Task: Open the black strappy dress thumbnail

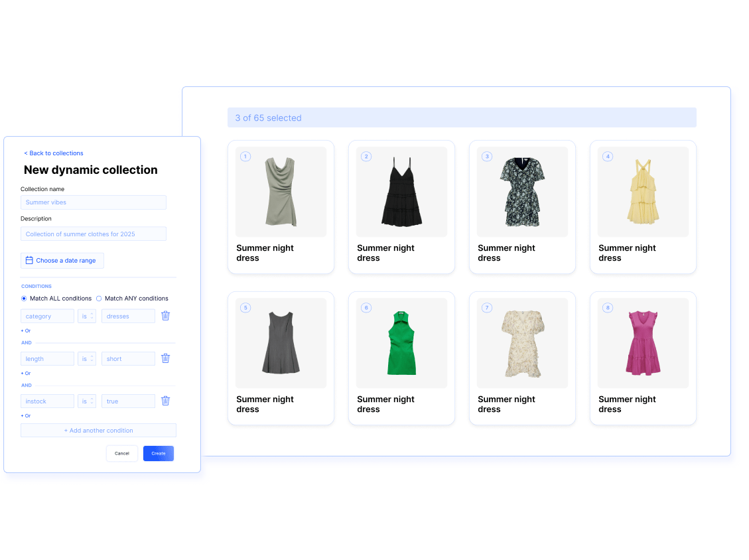Action: click(402, 192)
